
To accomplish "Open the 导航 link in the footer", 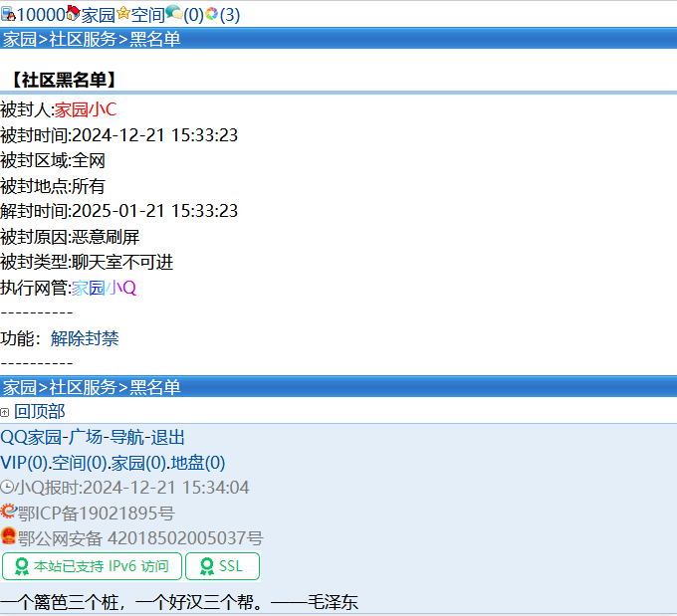I will (126, 438).
